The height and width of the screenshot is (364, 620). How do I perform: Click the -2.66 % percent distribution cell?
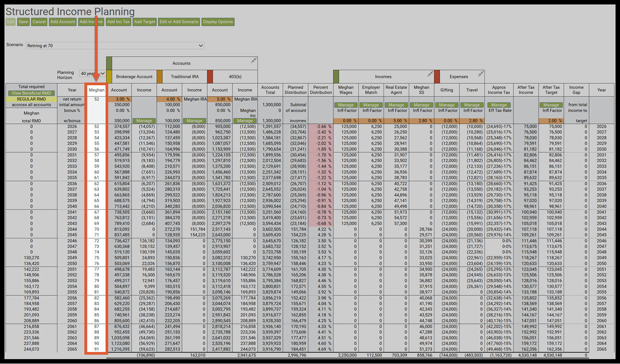tap(321, 126)
